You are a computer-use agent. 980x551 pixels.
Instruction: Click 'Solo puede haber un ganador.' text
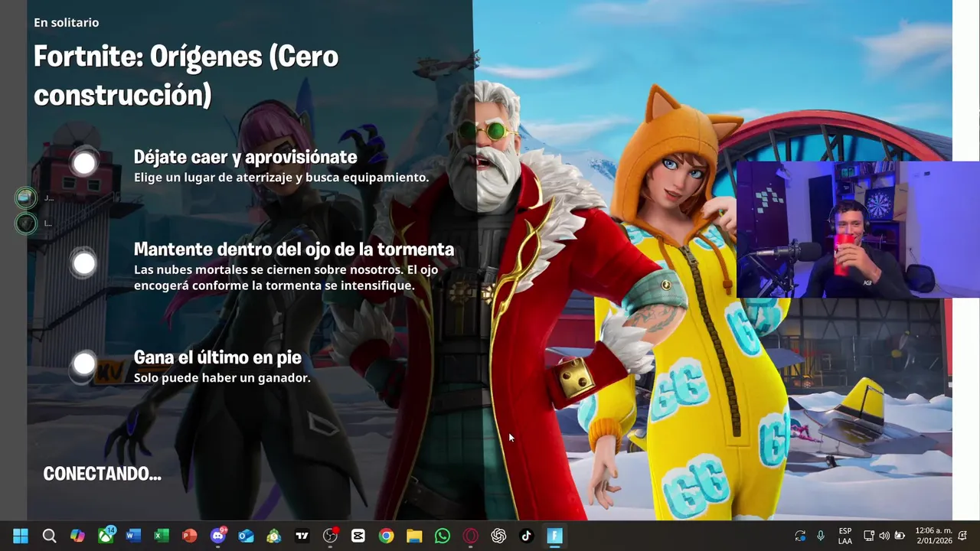pyautogui.click(x=222, y=378)
